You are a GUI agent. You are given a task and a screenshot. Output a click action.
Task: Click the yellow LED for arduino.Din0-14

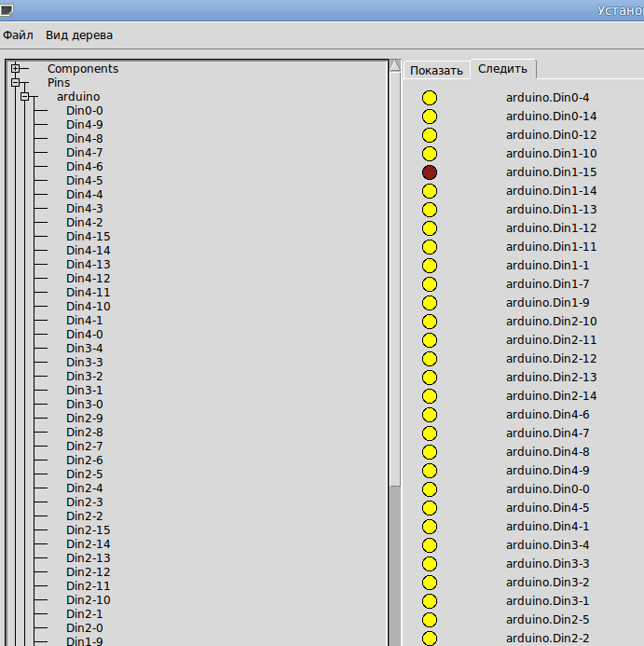pos(430,117)
